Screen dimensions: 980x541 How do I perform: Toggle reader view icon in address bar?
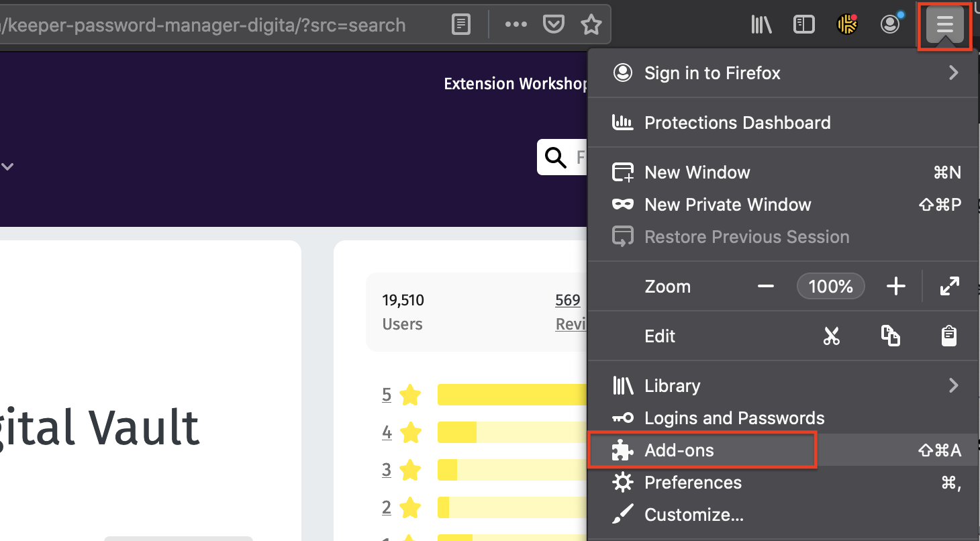pyautogui.click(x=461, y=25)
